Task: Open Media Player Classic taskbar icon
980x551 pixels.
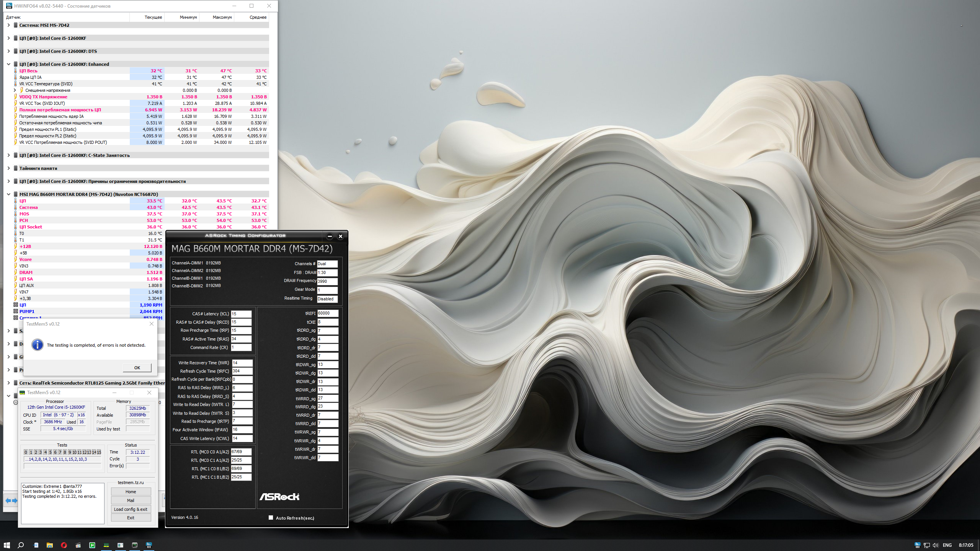Action: [x=78, y=545]
